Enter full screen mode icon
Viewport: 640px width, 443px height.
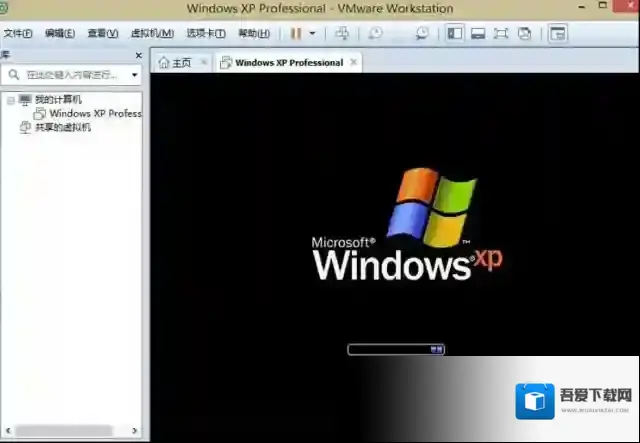coord(501,33)
